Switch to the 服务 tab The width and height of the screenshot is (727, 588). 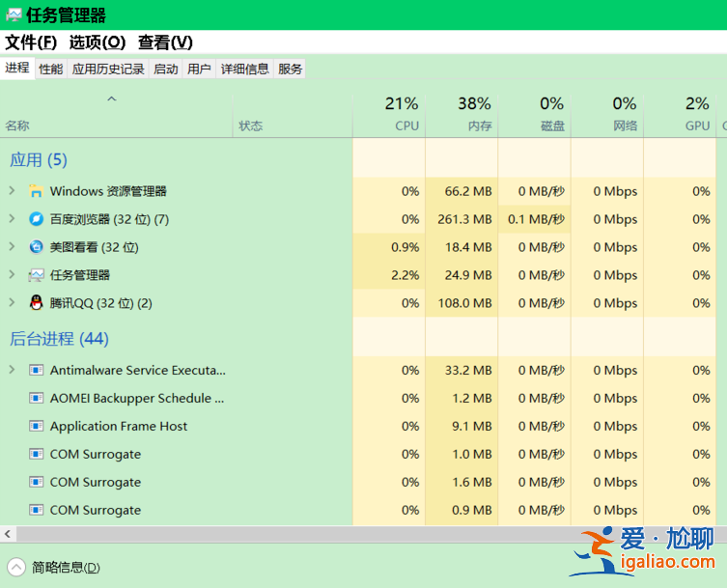tap(291, 70)
